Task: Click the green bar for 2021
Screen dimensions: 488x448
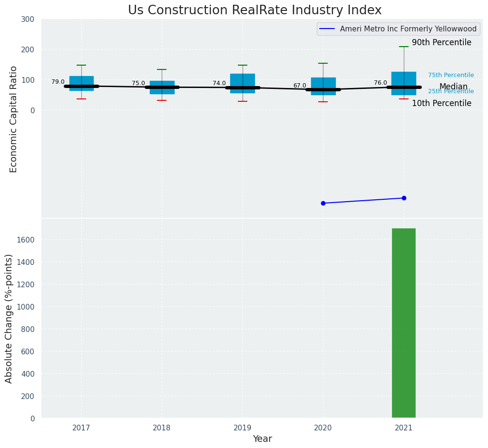Action: pyautogui.click(x=403, y=323)
